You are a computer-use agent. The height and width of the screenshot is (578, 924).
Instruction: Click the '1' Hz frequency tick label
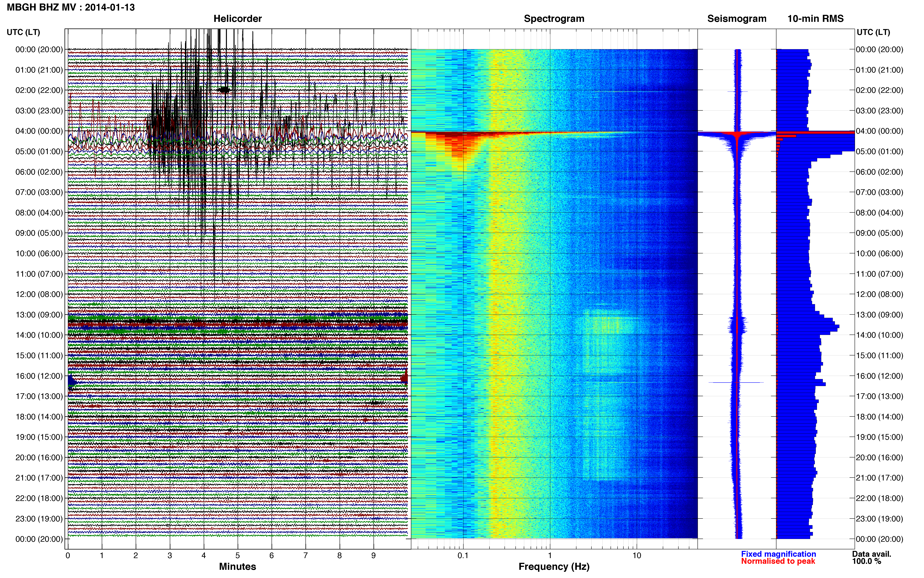(550, 555)
